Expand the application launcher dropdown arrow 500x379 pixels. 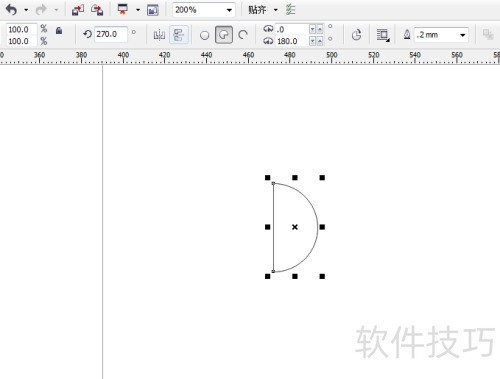click(138, 10)
